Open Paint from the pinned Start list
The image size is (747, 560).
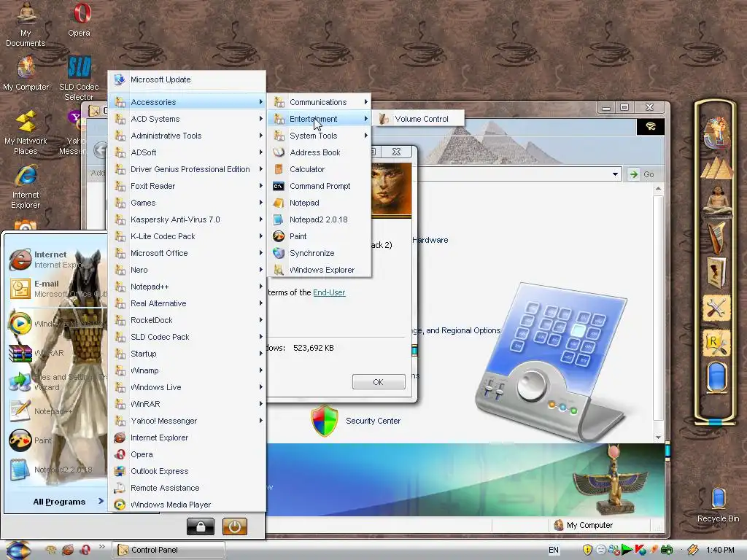coord(56,440)
